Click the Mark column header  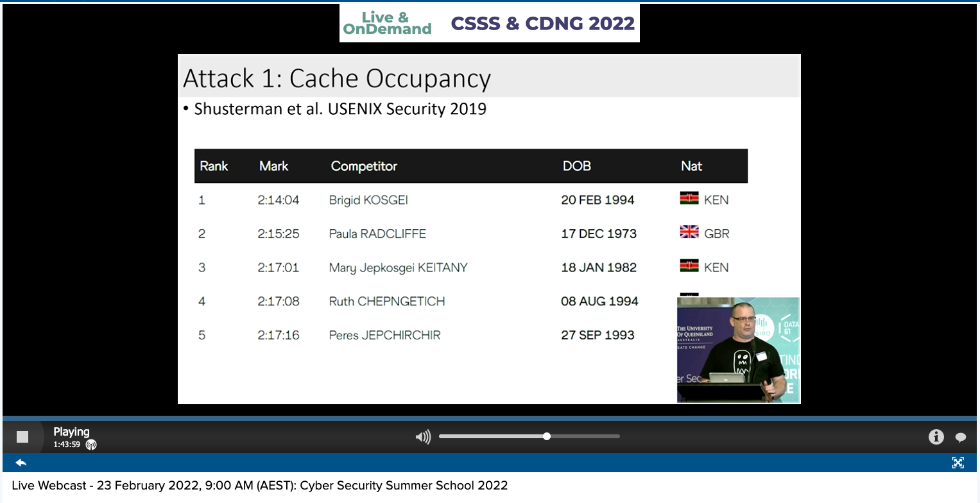click(273, 166)
